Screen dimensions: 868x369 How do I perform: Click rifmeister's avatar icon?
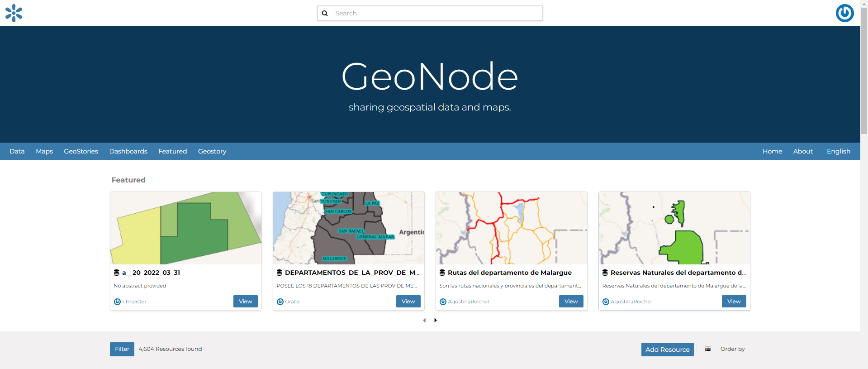coord(117,302)
